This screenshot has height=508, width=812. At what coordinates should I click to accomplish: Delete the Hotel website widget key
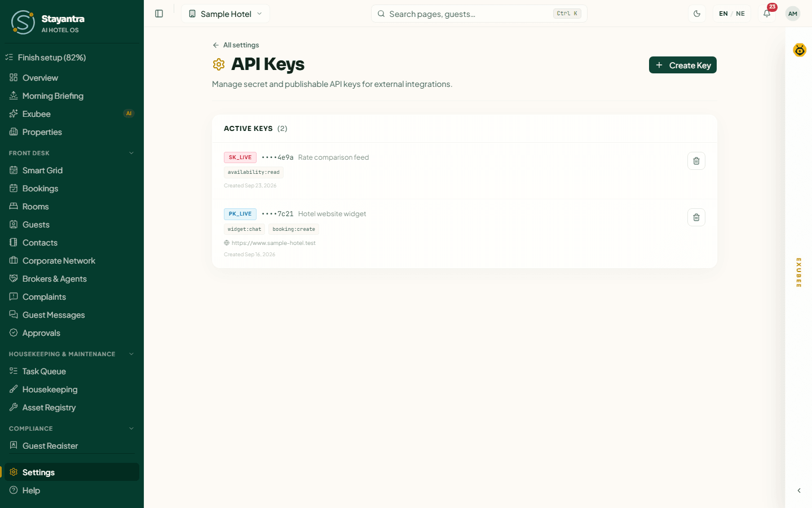pos(696,217)
